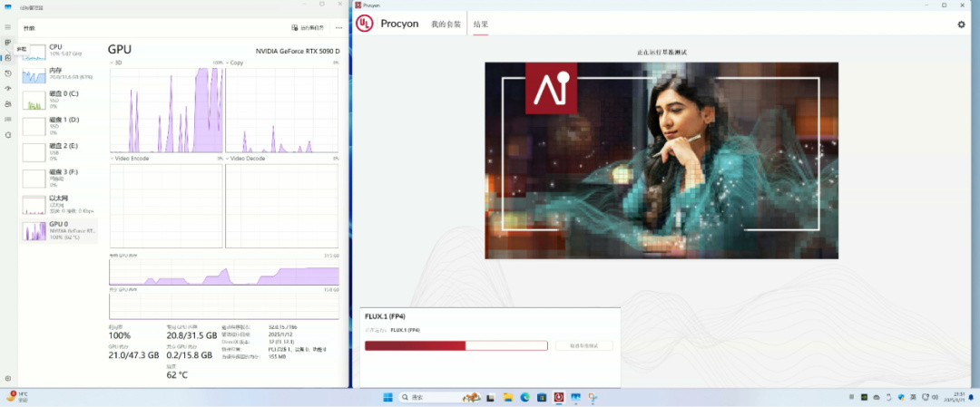Switch to Procyon My Suites tab

[446, 24]
